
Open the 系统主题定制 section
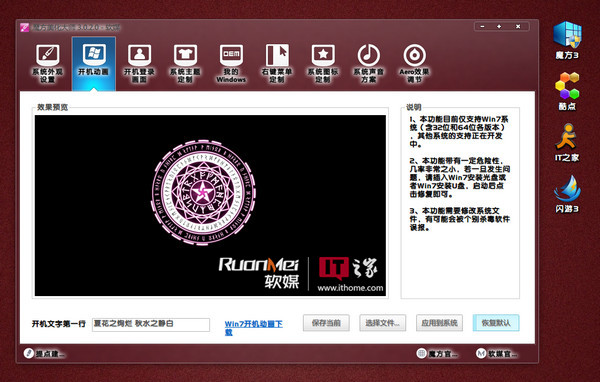[x=185, y=64]
